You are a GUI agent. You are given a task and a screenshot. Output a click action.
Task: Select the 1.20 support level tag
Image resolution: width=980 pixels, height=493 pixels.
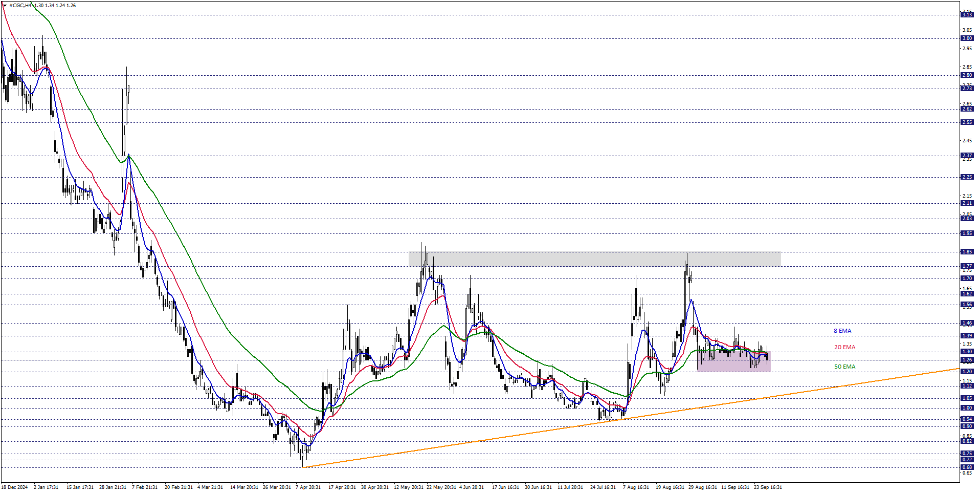click(x=967, y=372)
